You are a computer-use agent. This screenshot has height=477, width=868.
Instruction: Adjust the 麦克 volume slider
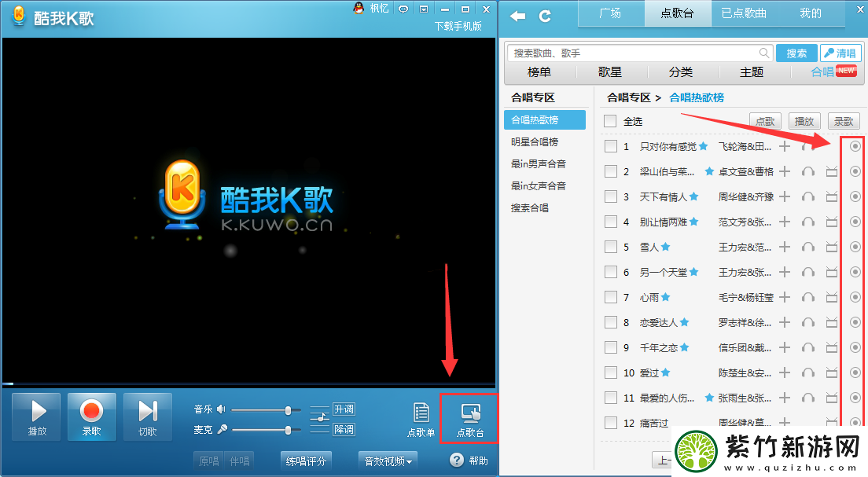point(266,430)
